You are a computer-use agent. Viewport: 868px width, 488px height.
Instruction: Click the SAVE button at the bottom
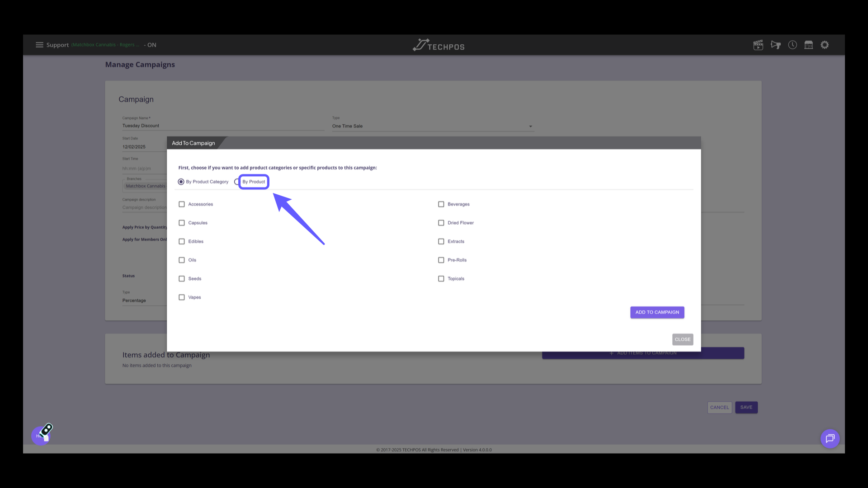click(x=746, y=407)
